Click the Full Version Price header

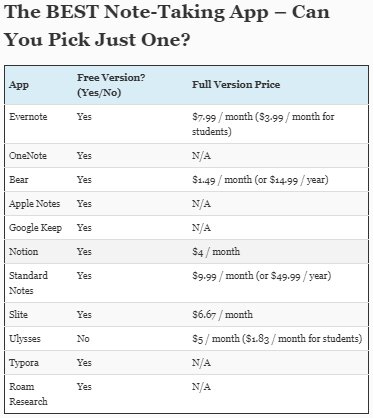pyautogui.click(x=236, y=85)
